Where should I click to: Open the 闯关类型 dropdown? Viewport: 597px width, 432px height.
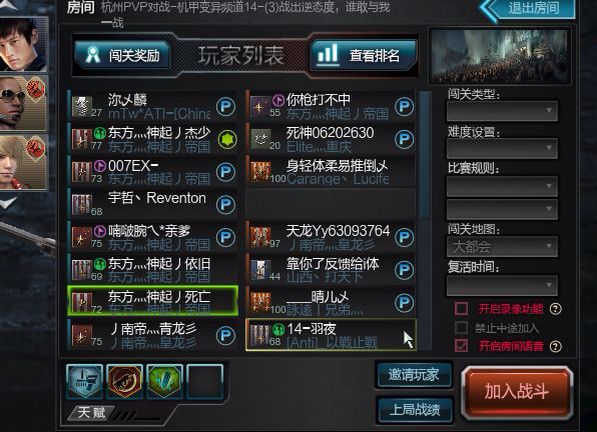(x=502, y=110)
